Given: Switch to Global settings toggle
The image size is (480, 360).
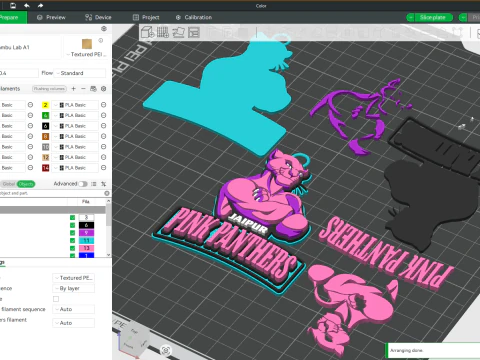Looking at the screenshot, I should (x=9, y=184).
